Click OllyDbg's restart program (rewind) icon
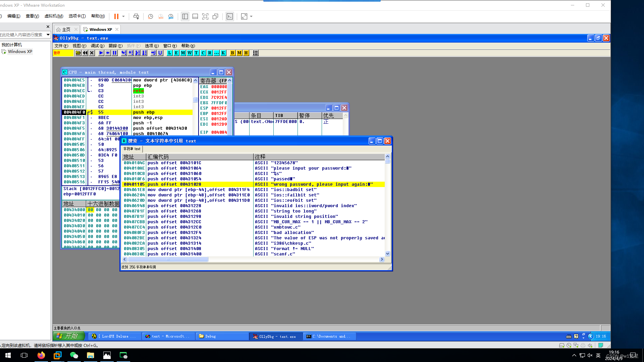The height and width of the screenshot is (362, 644). click(85, 53)
